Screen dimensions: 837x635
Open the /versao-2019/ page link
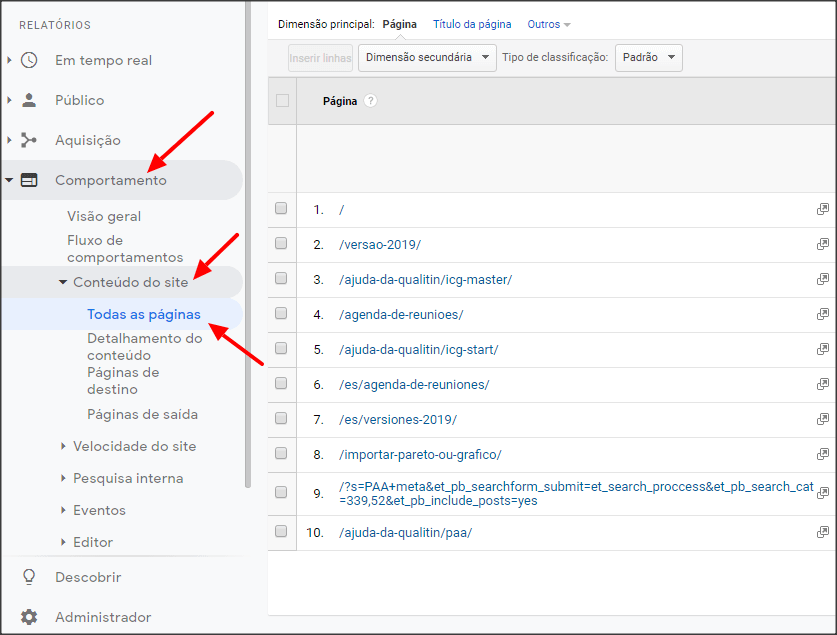(x=380, y=245)
